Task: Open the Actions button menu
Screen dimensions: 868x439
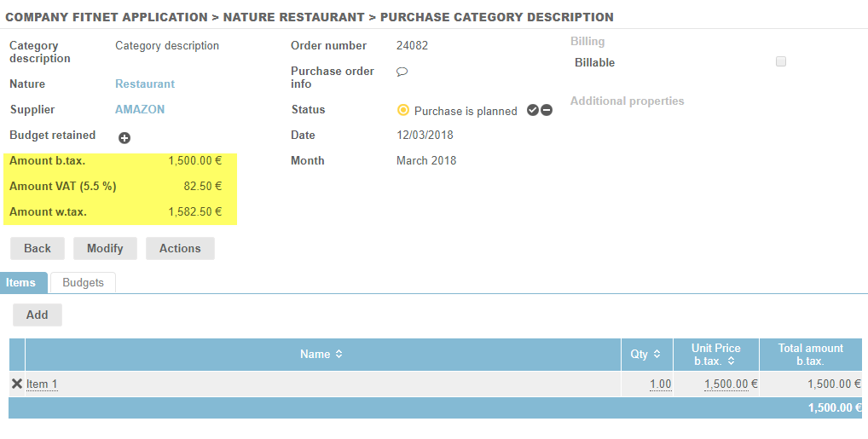Action: click(180, 248)
